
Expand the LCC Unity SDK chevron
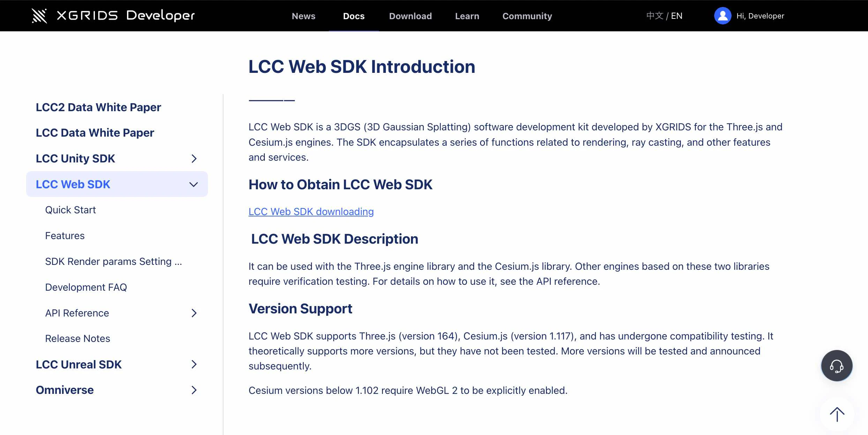[194, 159]
